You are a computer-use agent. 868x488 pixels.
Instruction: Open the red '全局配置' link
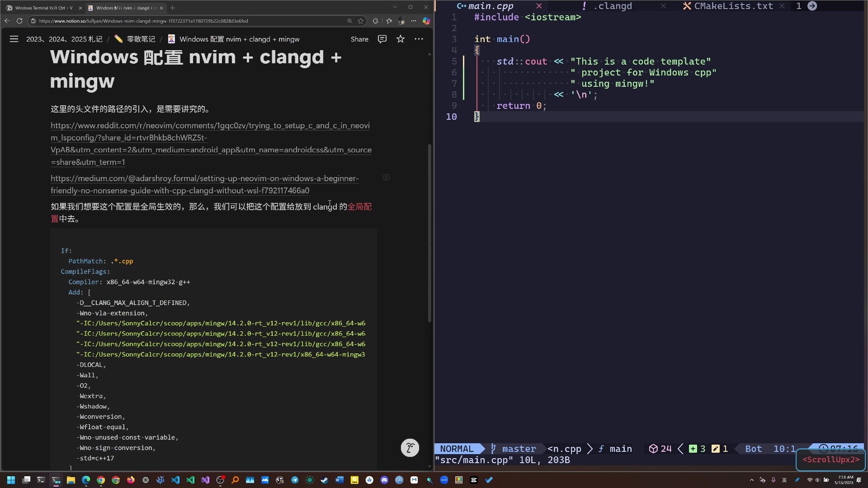click(360, 207)
